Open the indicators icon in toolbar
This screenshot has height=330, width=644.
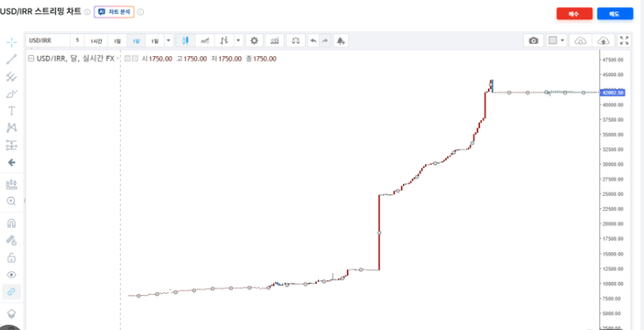274,40
